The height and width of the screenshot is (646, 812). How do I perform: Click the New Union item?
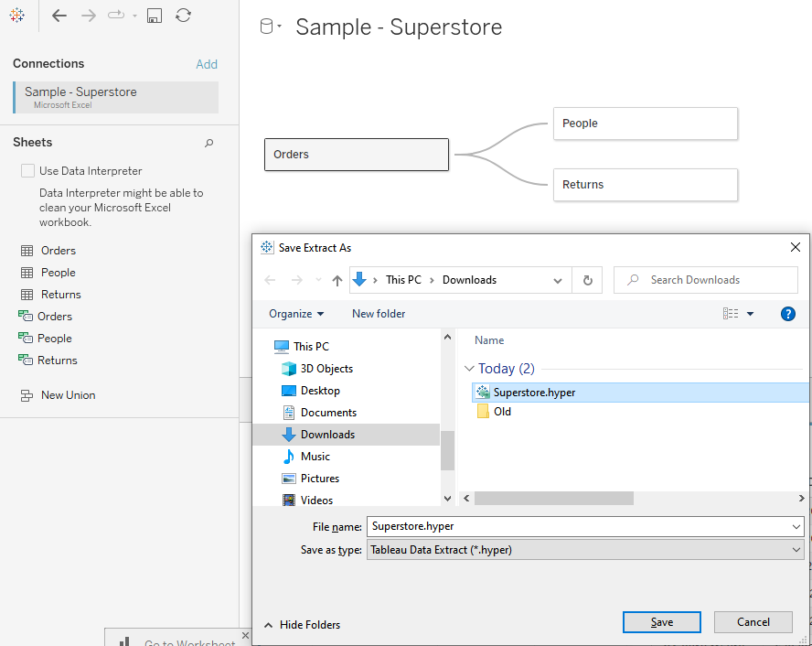tap(58, 395)
